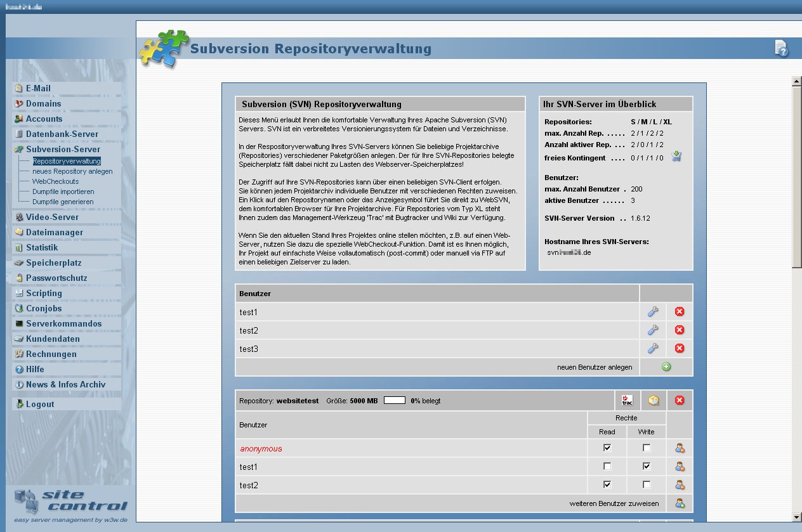Disable Write permission for test1 in websitetest
Screen dimensions: 802x532
647,467
